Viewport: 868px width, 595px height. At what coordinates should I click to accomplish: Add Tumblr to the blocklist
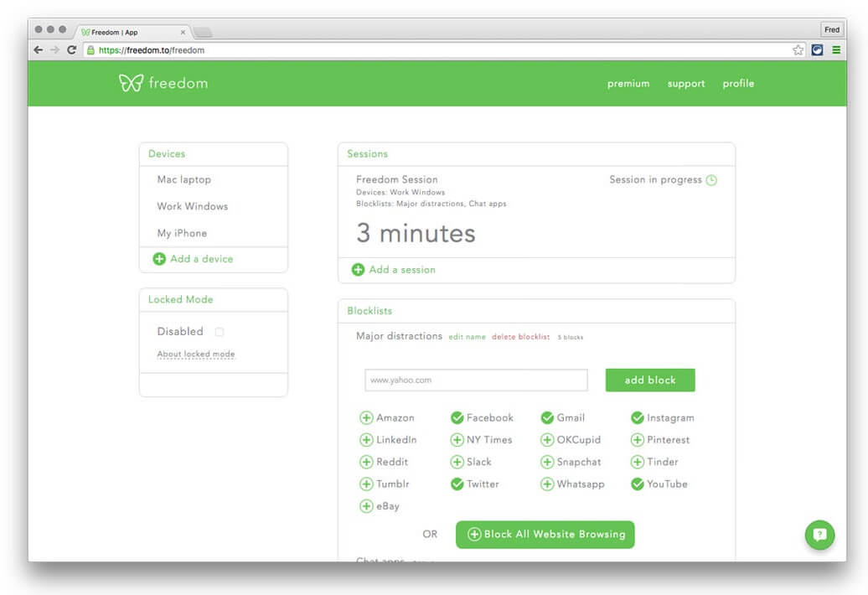366,484
